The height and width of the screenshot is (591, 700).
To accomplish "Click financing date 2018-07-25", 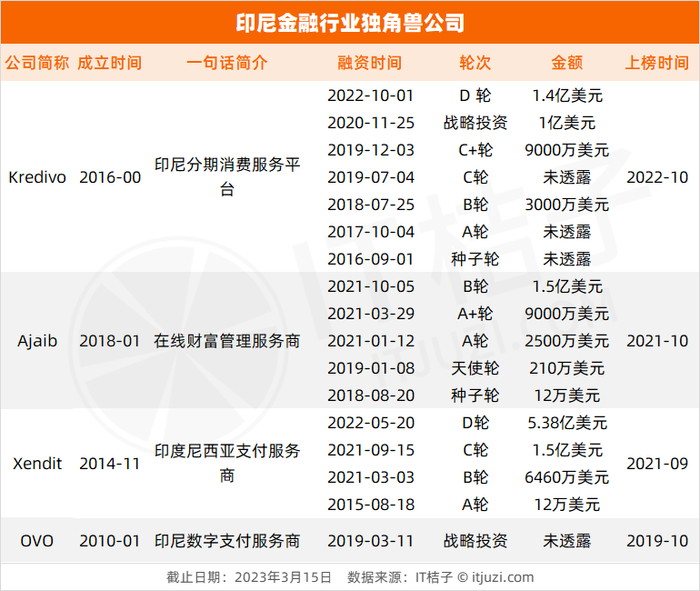I will (371, 205).
